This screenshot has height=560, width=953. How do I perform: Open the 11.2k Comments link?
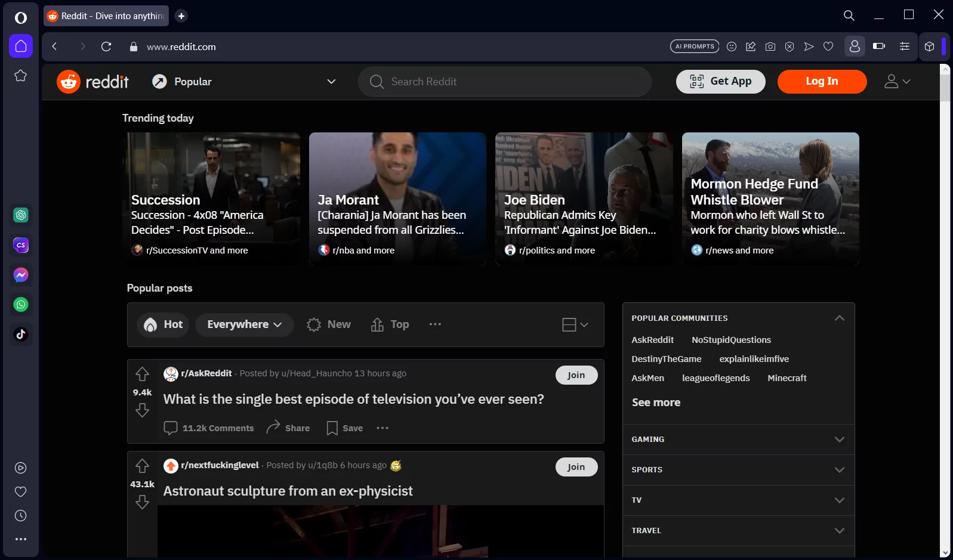point(209,428)
